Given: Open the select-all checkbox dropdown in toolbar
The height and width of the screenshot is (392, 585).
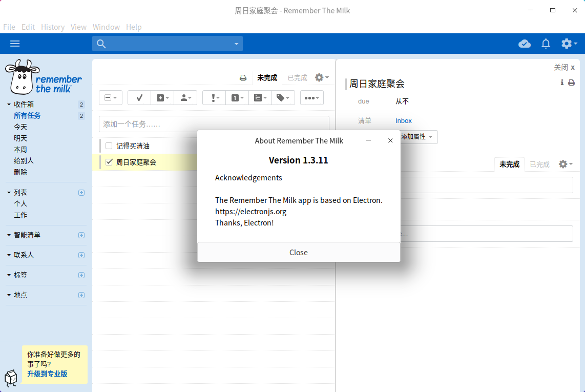Looking at the screenshot, I should (110, 98).
